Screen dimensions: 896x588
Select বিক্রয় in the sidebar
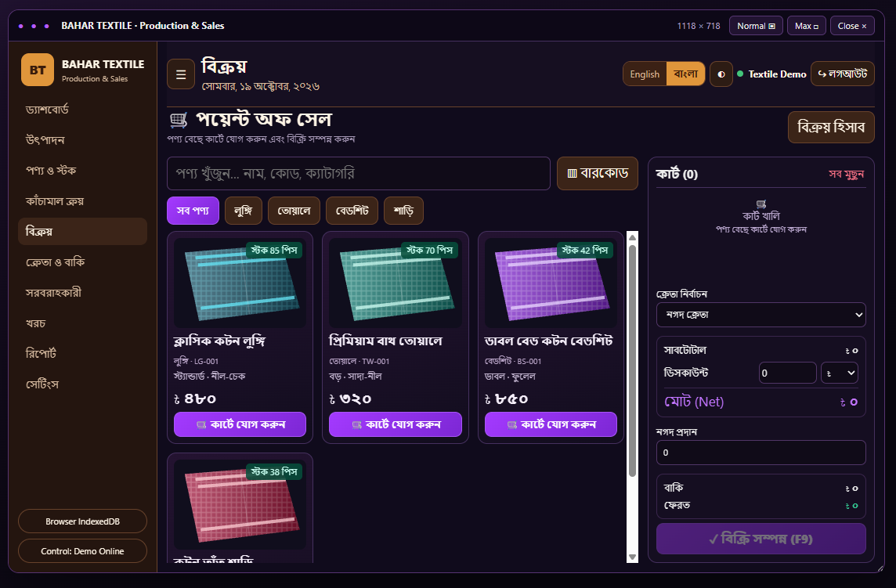point(82,232)
